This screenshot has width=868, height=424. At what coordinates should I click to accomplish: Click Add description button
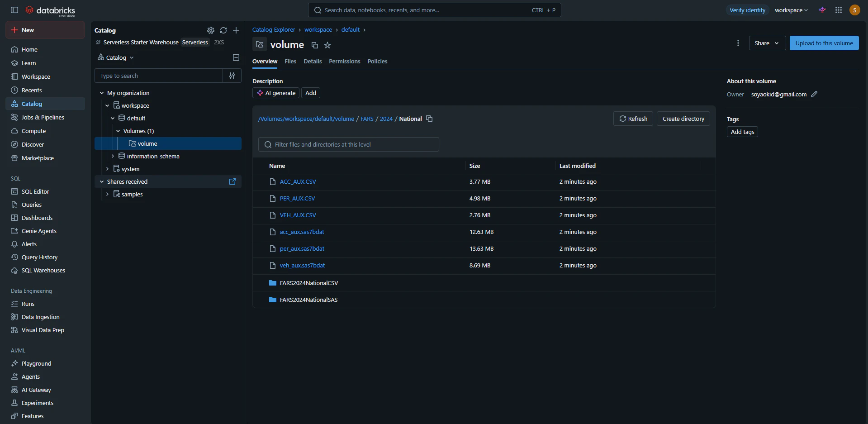[311, 93]
